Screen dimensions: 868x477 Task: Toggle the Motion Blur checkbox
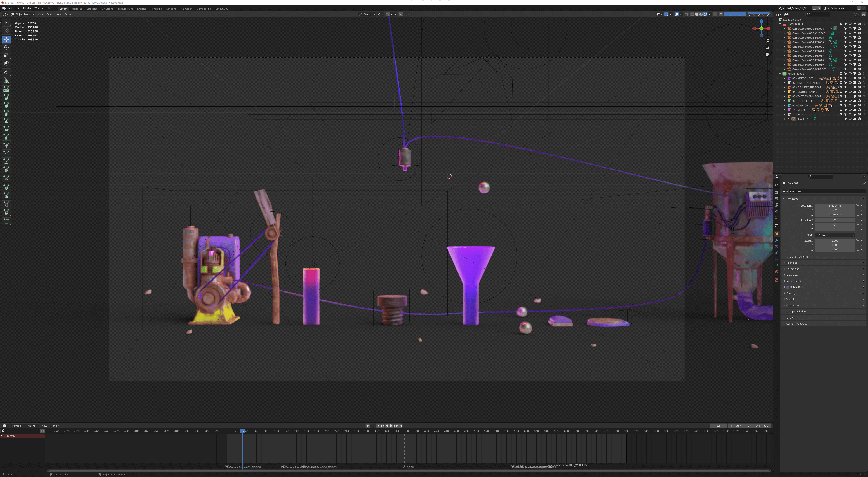(x=788, y=287)
